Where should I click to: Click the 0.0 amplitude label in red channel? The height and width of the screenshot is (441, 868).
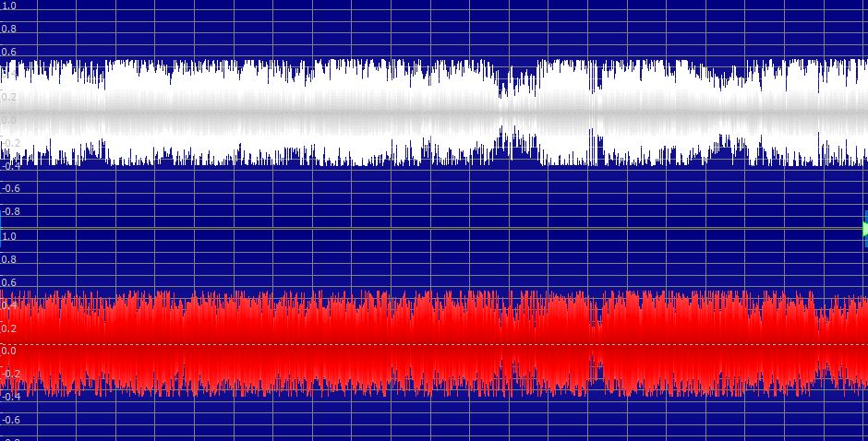point(9,351)
